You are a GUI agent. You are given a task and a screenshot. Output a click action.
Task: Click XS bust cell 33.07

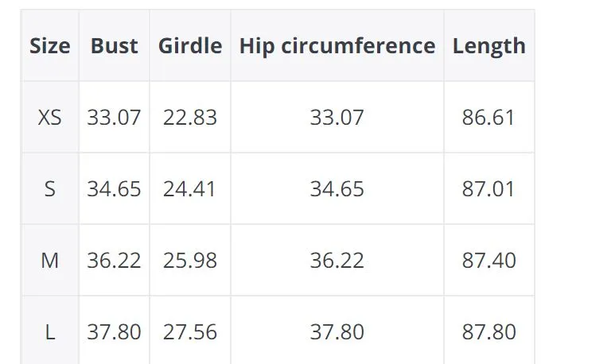point(114,117)
